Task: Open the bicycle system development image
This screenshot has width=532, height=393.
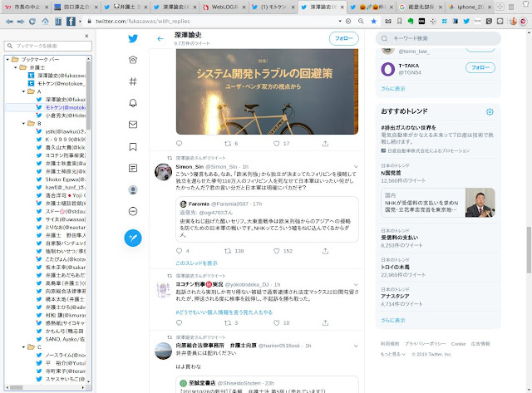Action: click(x=267, y=91)
